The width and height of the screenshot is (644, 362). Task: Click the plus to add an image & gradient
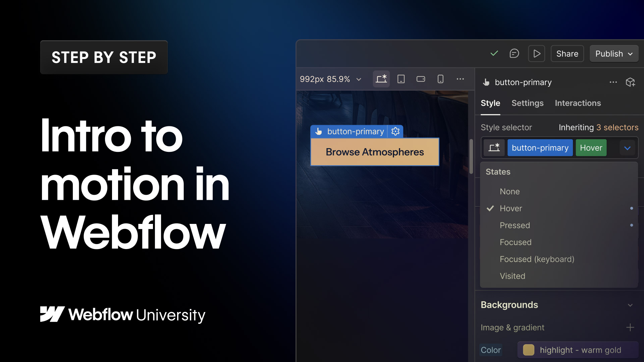(630, 327)
